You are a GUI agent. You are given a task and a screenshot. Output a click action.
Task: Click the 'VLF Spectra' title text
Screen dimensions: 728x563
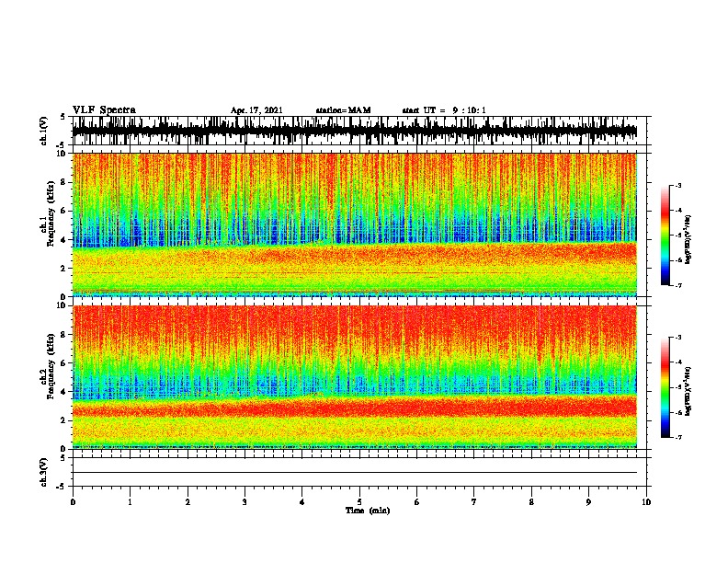(104, 110)
